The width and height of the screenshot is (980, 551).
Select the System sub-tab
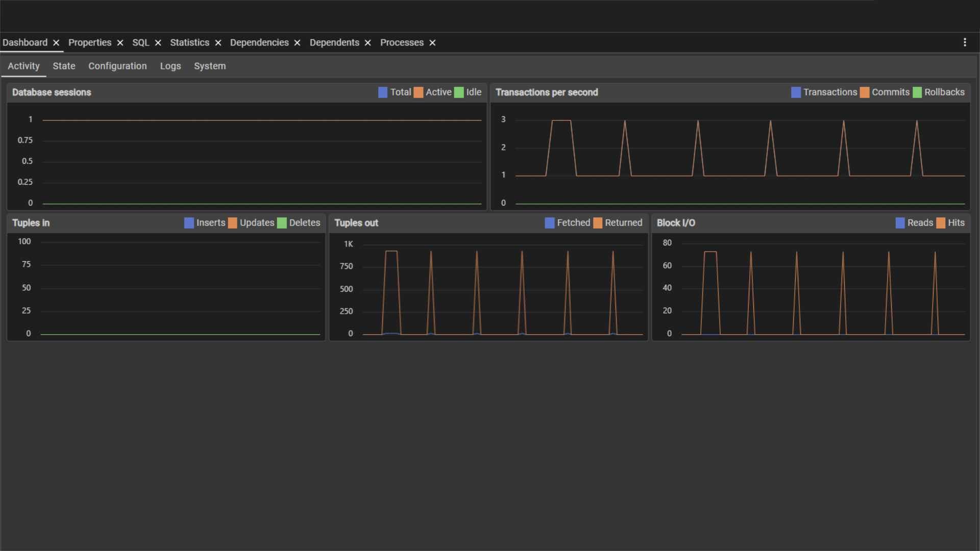210,66
